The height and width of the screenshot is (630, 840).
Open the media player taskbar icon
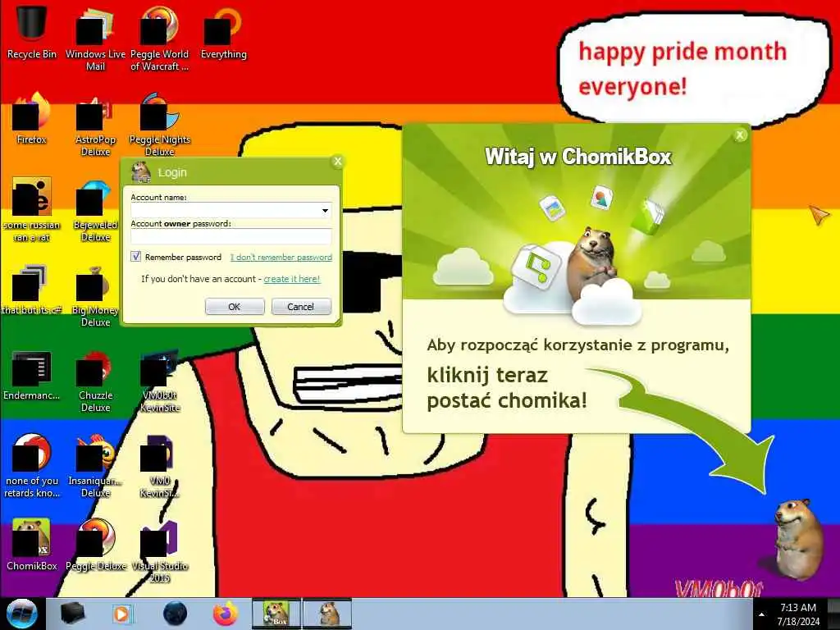(122, 614)
